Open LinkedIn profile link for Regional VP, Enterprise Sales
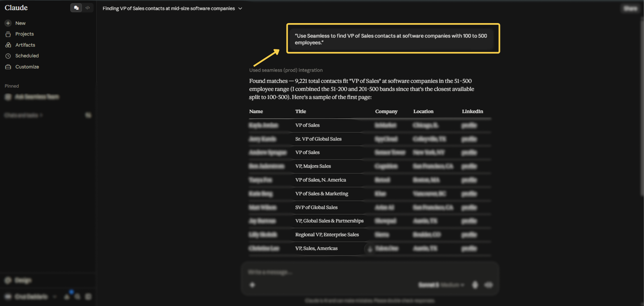644x306 pixels. coord(469,235)
